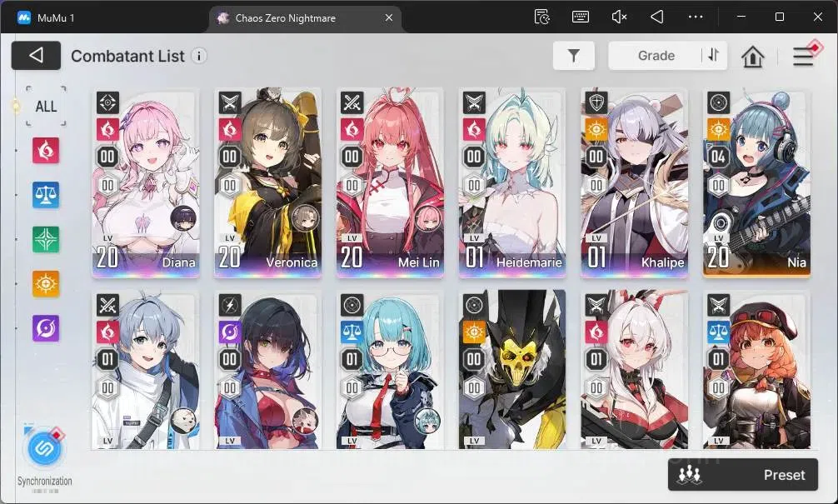Image resolution: width=838 pixels, height=504 pixels.
Task: Filter by orange Instinct attribute icon
Action: pyautogui.click(x=46, y=283)
